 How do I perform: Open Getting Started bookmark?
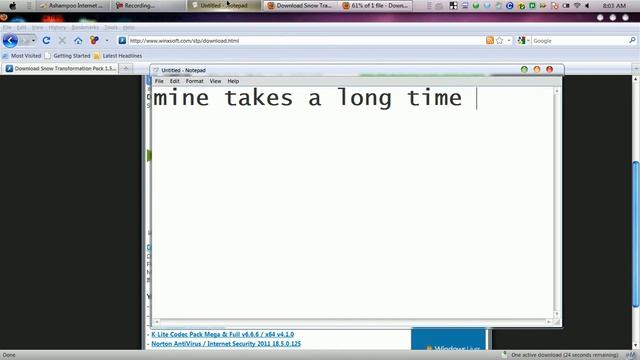(67, 56)
